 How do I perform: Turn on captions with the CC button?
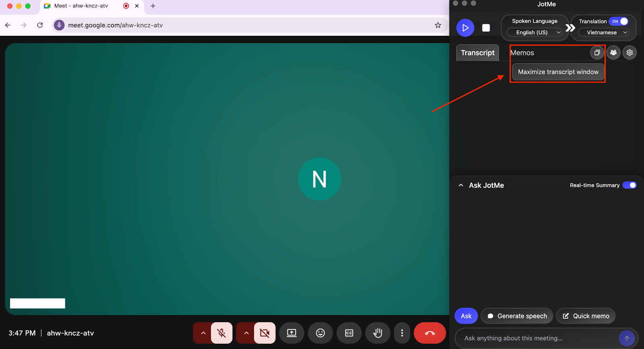(349, 333)
